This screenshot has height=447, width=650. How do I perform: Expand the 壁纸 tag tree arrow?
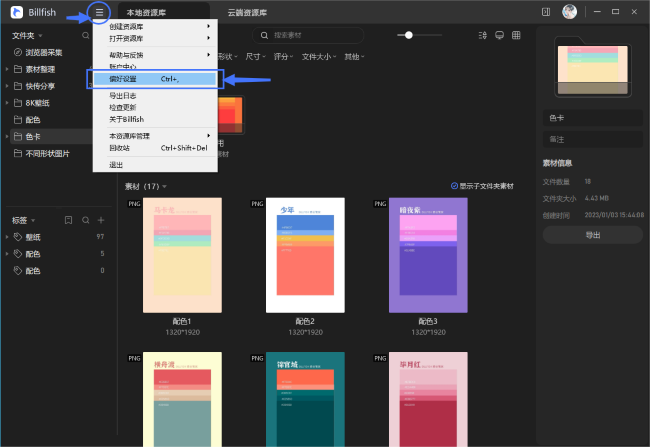tap(7, 236)
